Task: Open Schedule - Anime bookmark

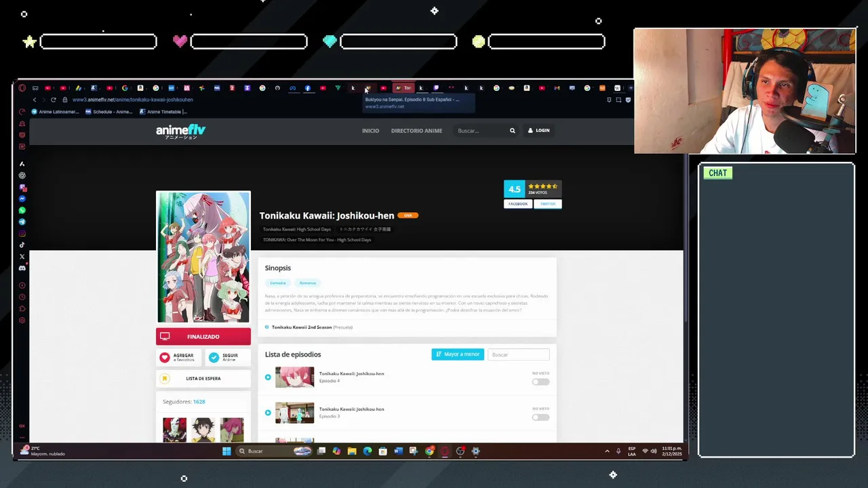Action: [108, 112]
